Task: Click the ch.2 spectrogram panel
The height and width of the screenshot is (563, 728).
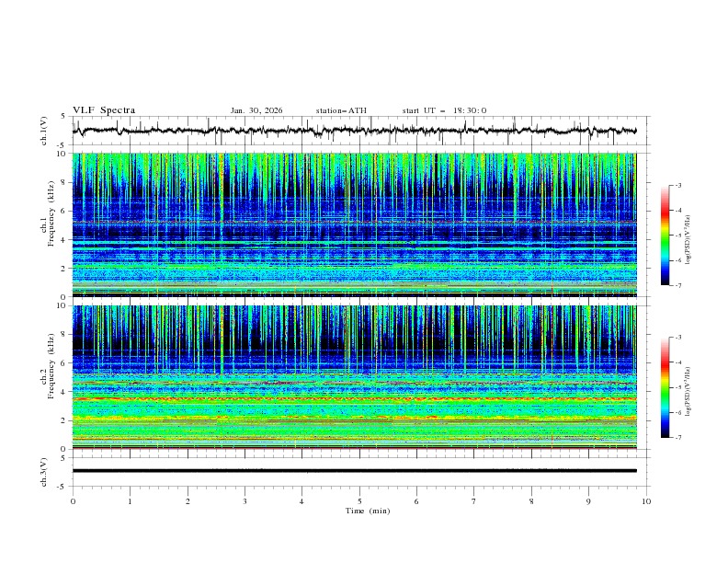Action: pyautogui.click(x=354, y=377)
